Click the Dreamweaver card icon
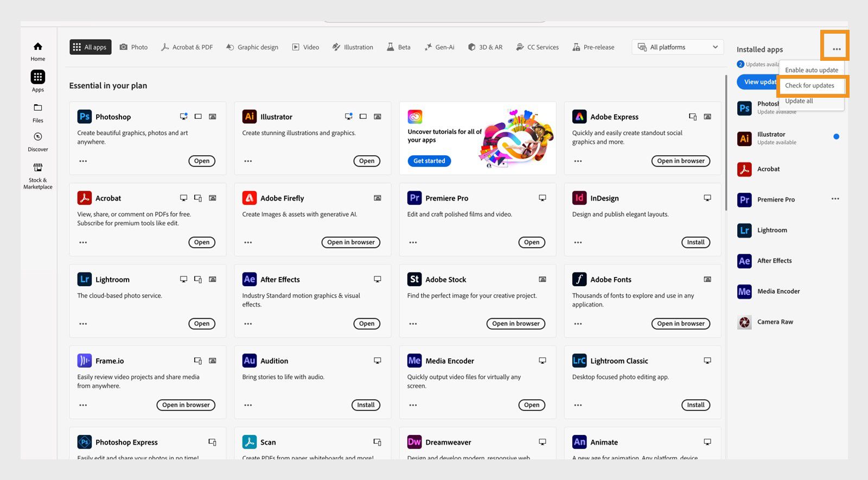This screenshot has width=868, height=480. coord(414,442)
